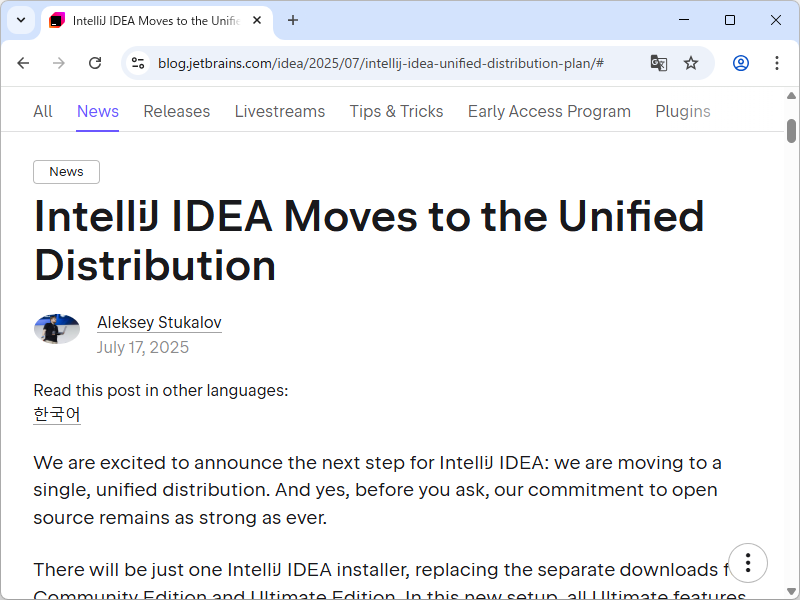Click the Aleksey Stukalov author link
The width and height of the screenshot is (800, 600).
[x=159, y=322]
